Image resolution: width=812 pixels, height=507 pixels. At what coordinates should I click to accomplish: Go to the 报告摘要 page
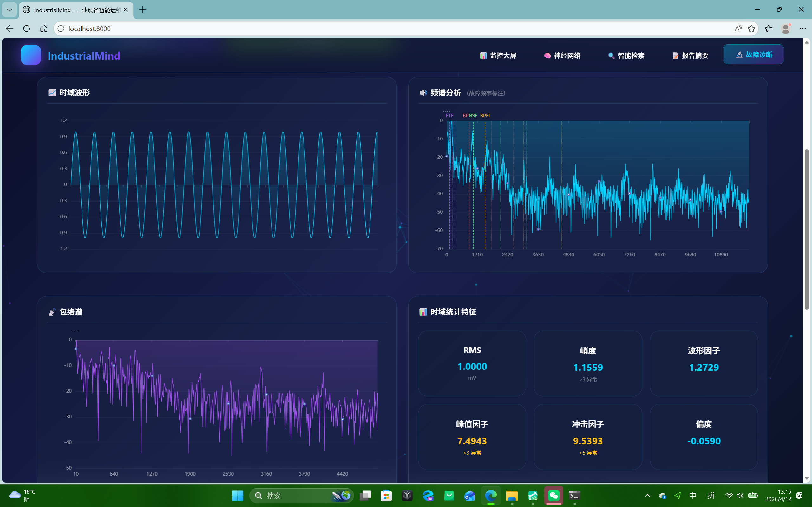pyautogui.click(x=690, y=55)
